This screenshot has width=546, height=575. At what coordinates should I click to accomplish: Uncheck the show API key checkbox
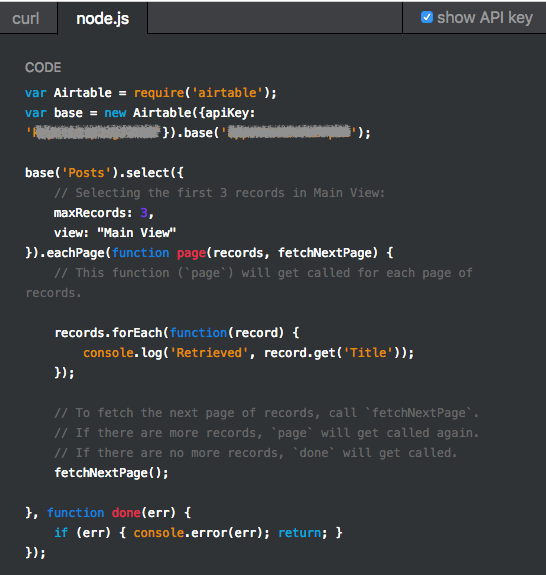(x=427, y=17)
